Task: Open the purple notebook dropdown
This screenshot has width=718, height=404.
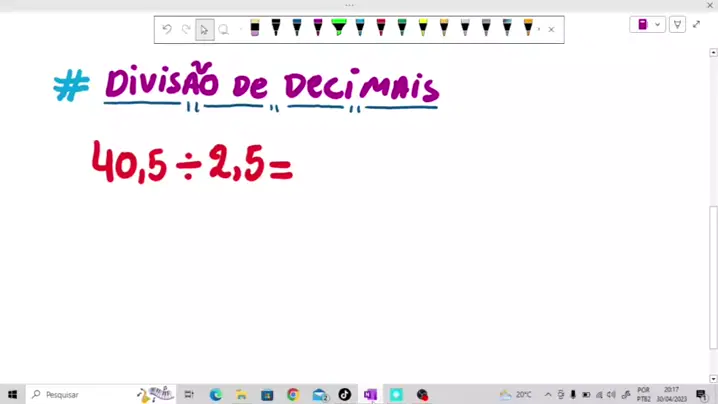Action: (x=647, y=24)
